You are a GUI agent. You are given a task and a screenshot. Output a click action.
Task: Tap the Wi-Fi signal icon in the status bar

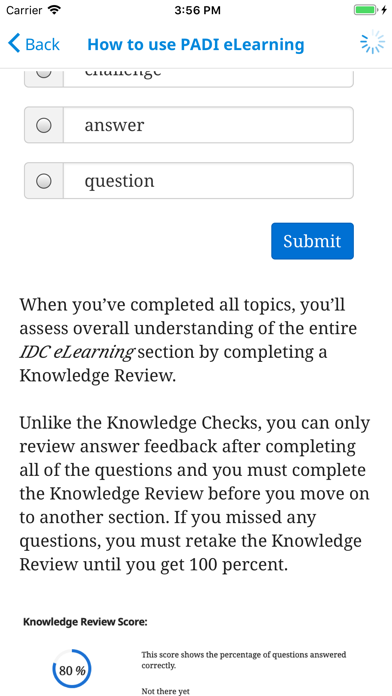55,10
